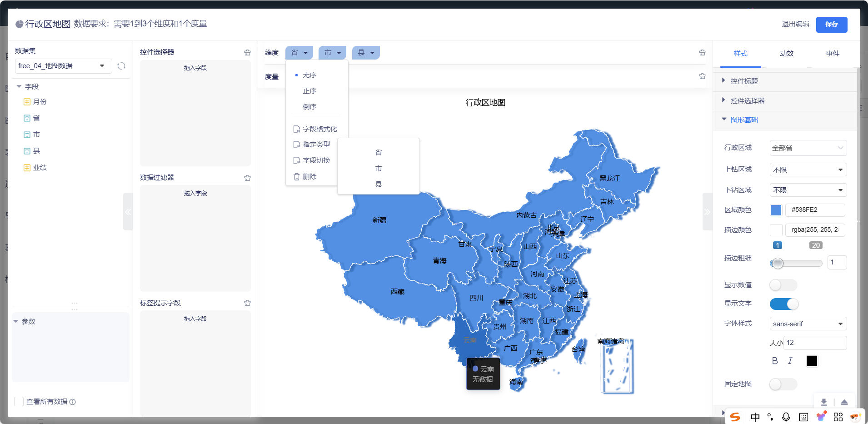Toggle bold font style
Viewport: 868px width, 424px height.
pyautogui.click(x=775, y=361)
